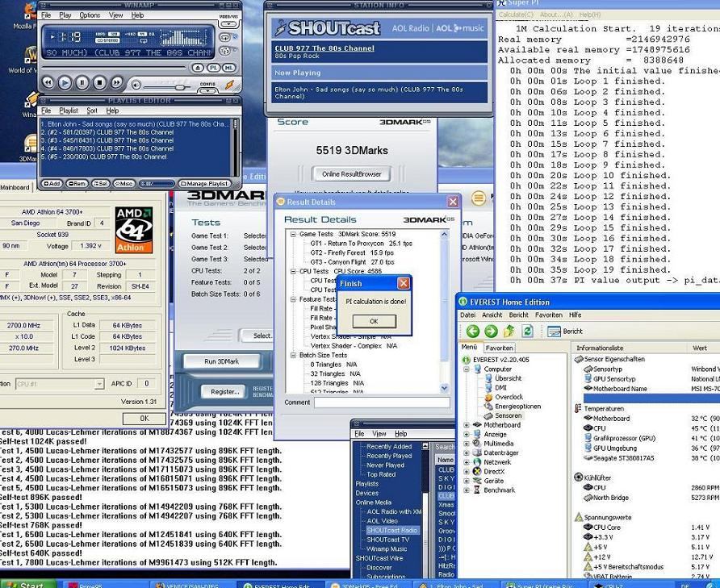Click Winamp previous track button
The height and width of the screenshot is (588, 720).
pos(48,82)
